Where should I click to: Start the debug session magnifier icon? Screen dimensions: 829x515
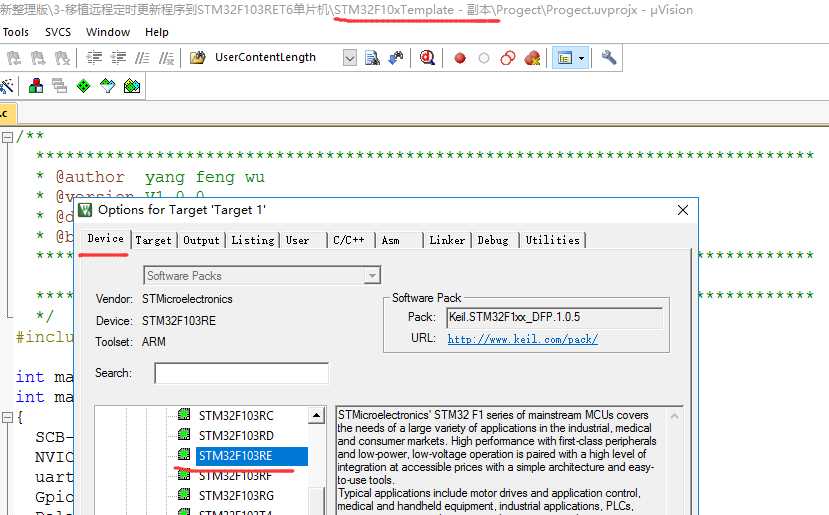[x=427, y=58]
